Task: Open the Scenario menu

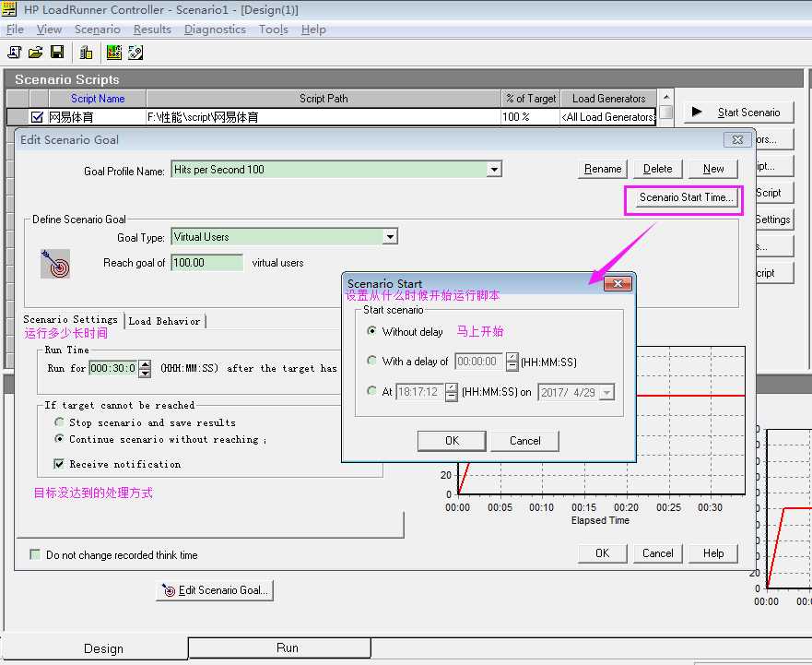Action: pos(98,30)
